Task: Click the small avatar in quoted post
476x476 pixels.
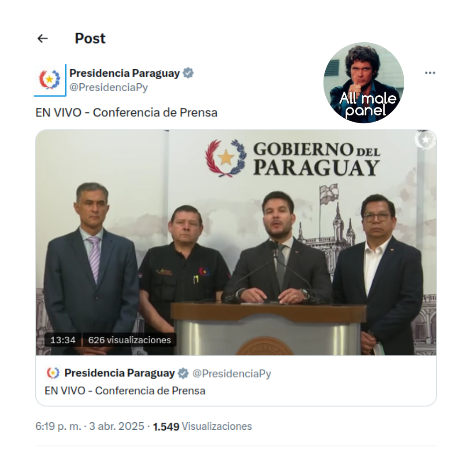Action: coord(53,373)
